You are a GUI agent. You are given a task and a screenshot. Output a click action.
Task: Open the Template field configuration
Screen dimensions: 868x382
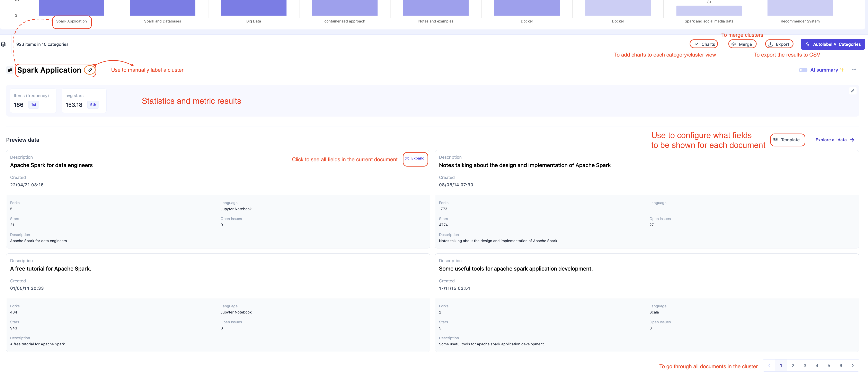coord(787,140)
